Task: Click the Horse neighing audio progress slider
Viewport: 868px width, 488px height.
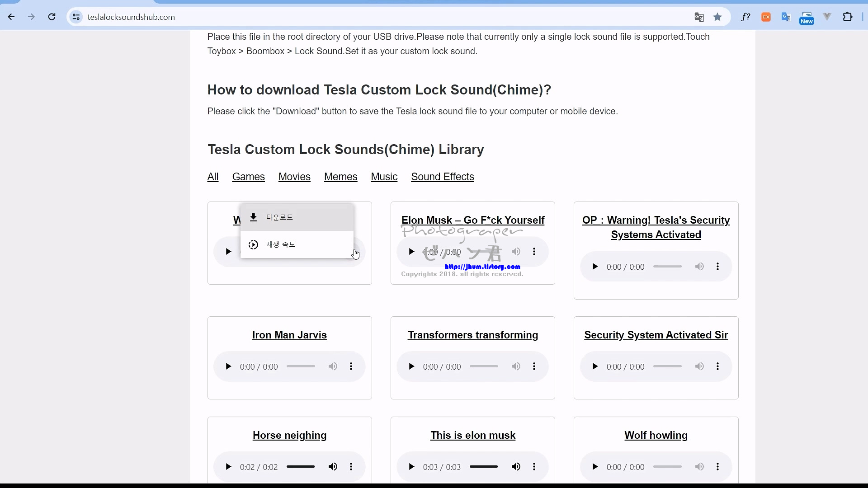Action: click(301, 467)
